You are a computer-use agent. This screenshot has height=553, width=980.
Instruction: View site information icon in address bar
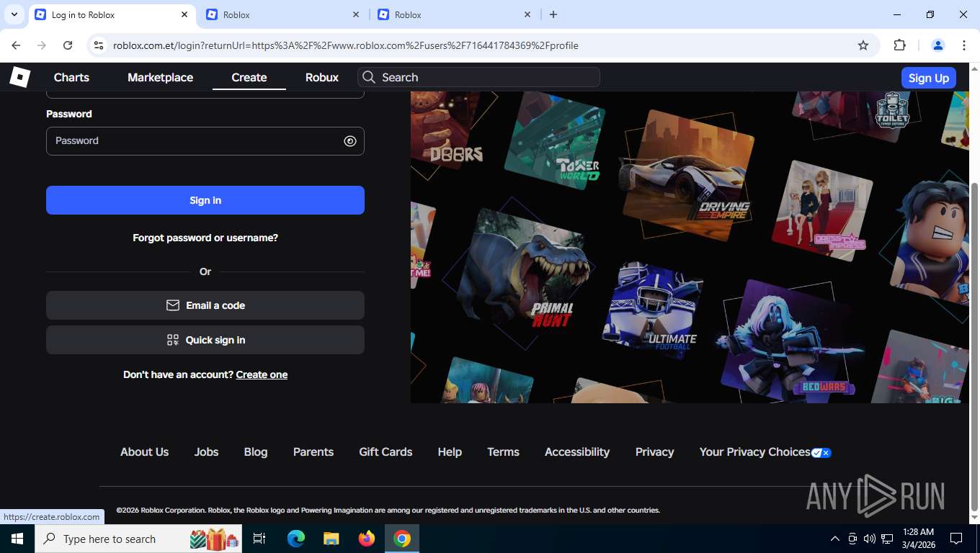[99, 45]
